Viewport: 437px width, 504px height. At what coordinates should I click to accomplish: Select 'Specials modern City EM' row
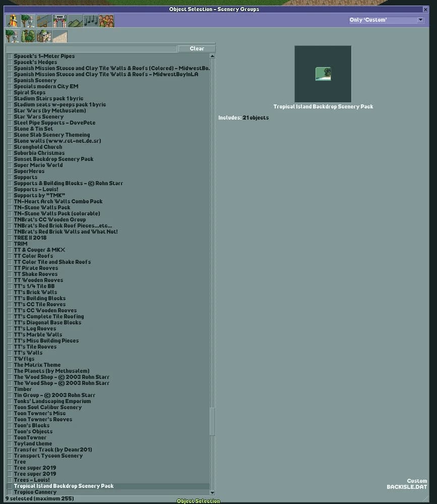[x=108, y=86]
